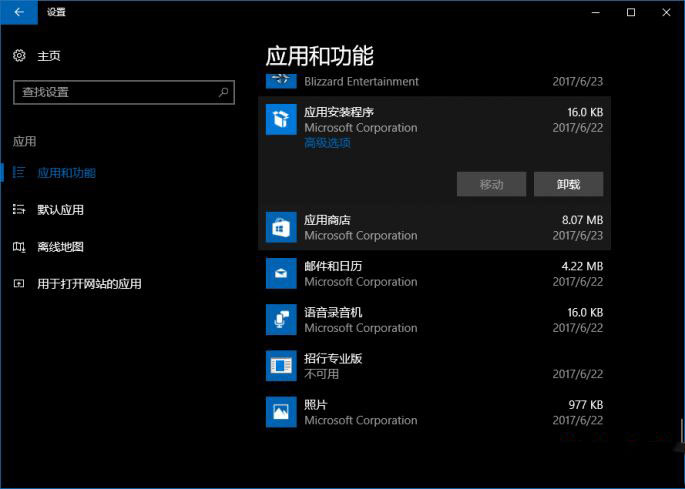Minimize the 设置 window
The image size is (685, 489).
[596, 12]
